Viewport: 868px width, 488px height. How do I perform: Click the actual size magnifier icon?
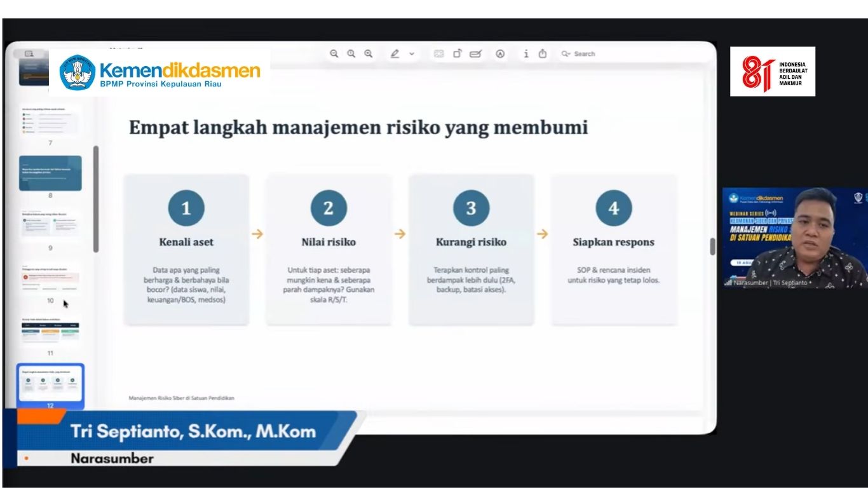[x=351, y=54]
